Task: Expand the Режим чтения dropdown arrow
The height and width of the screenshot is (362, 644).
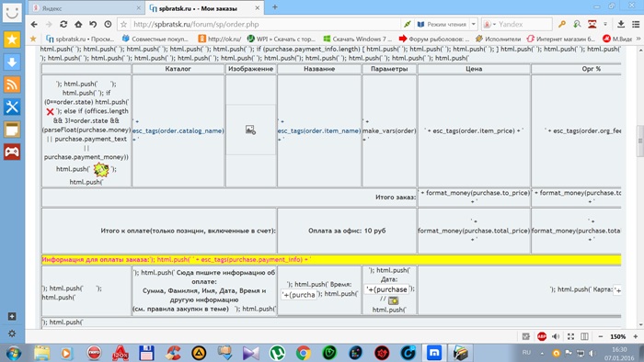Action: point(473,25)
